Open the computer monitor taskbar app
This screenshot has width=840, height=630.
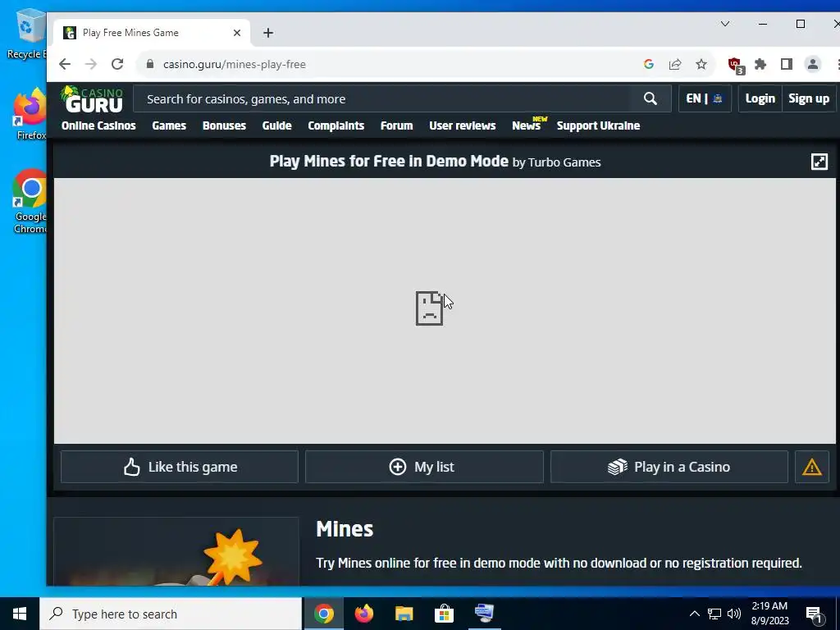pos(484,614)
